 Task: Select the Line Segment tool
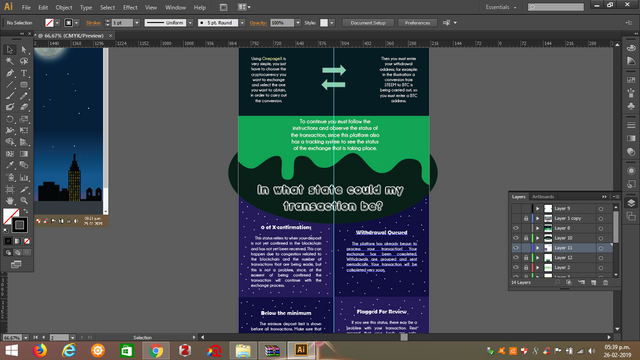tap(10, 84)
